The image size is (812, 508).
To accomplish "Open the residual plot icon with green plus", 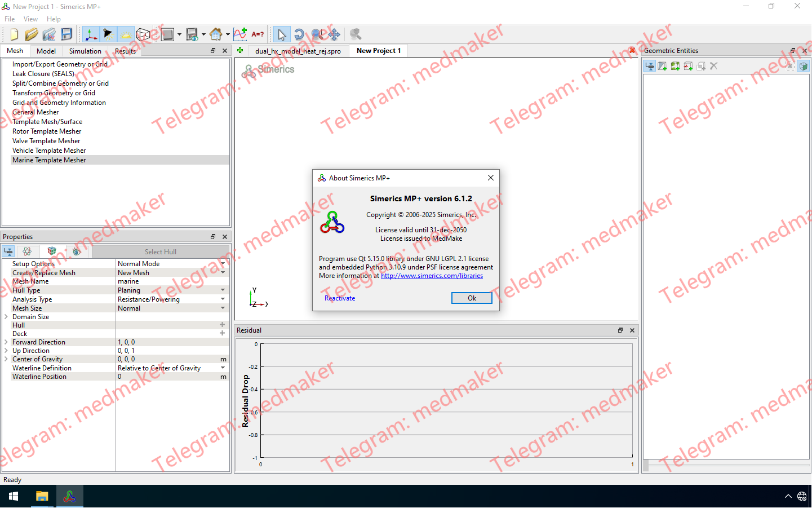I will tap(239, 34).
